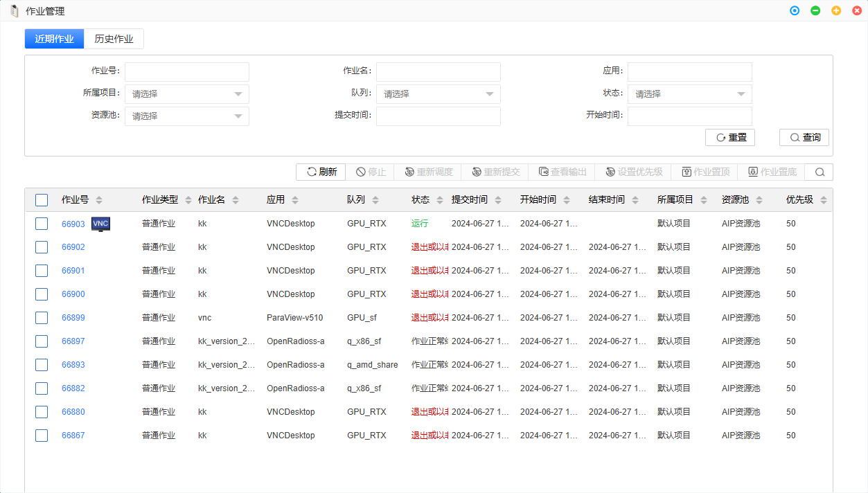Open job number 66899 link

point(73,318)
